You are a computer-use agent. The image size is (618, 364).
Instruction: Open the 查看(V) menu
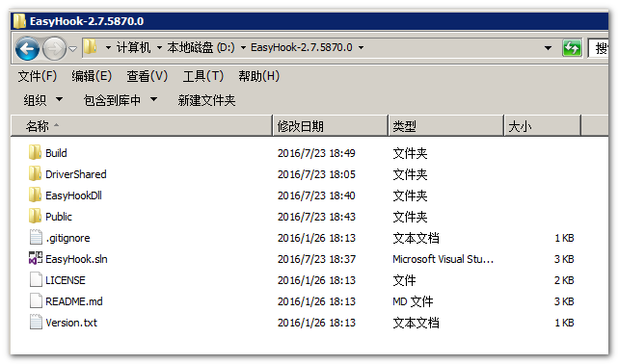[x=147, y=76]
